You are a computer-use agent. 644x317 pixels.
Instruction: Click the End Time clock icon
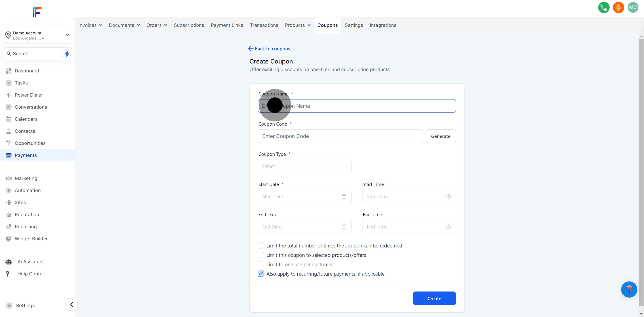[x=449, y=227]
